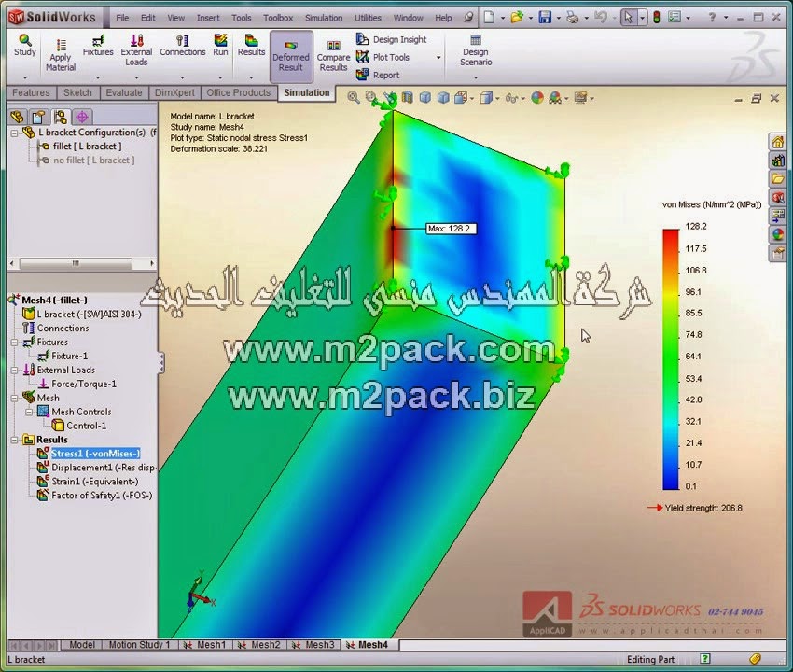Run the simulation study
This screenshot has width=793, height=672.
tap(220, 45)
